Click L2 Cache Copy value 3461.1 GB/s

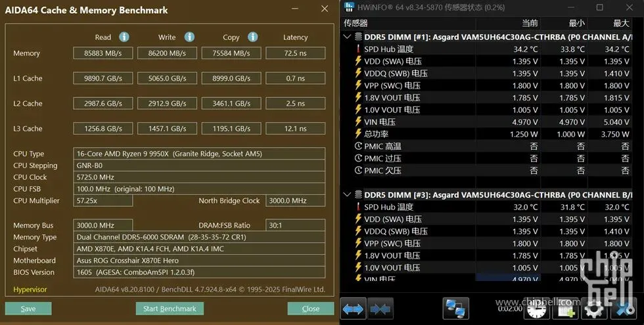(x=231, y=104)
